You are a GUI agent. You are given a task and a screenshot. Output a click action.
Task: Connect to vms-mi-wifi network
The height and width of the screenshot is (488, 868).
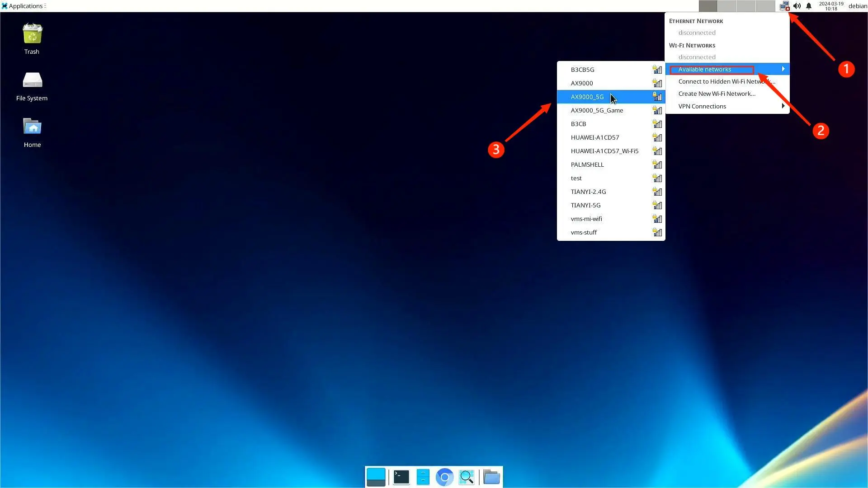pos(611,219)
